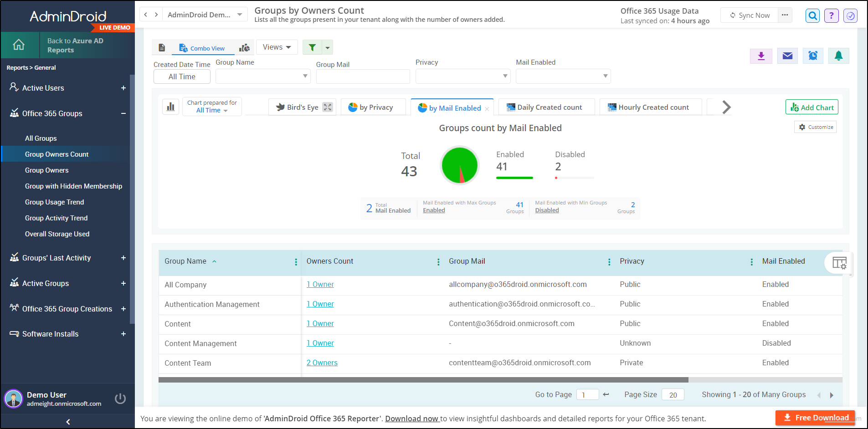Open the Mail Enabled filter dropdown
The width and height of the screenshot is (868, 429).
coord(563,77)
